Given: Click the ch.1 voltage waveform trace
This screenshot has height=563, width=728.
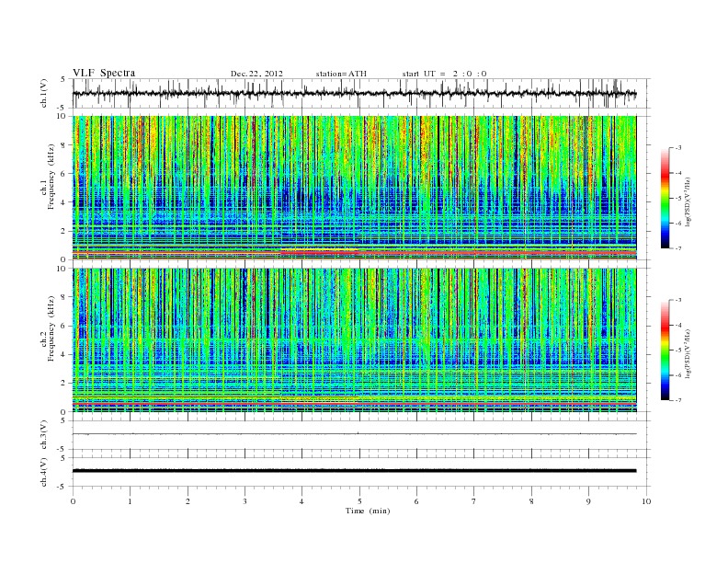Looking at the screenshot, I should point(354,93).
